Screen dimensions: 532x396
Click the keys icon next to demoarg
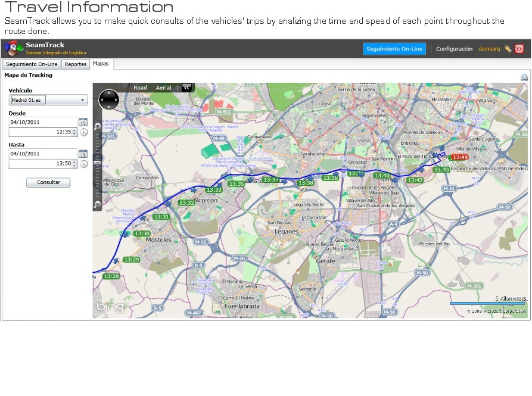[508, 49]
